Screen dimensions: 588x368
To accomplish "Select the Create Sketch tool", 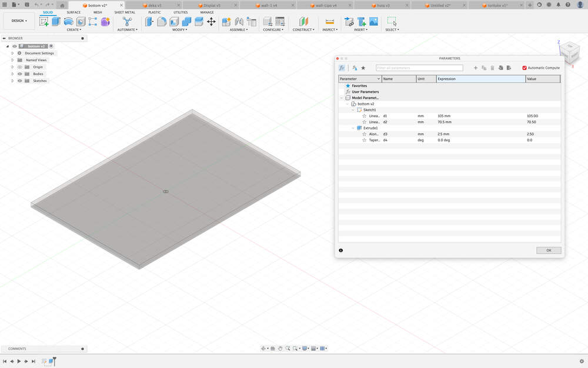I will (44, 22).
